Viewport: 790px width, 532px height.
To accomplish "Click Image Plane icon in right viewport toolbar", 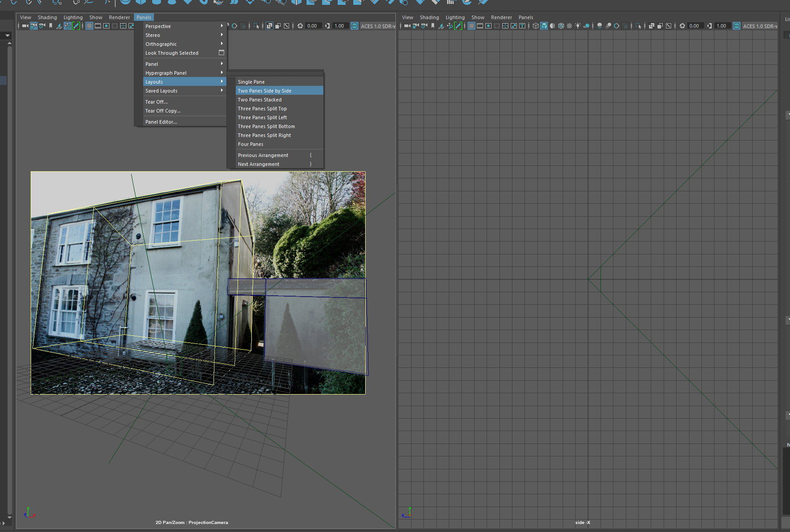I will coord(441,26).
